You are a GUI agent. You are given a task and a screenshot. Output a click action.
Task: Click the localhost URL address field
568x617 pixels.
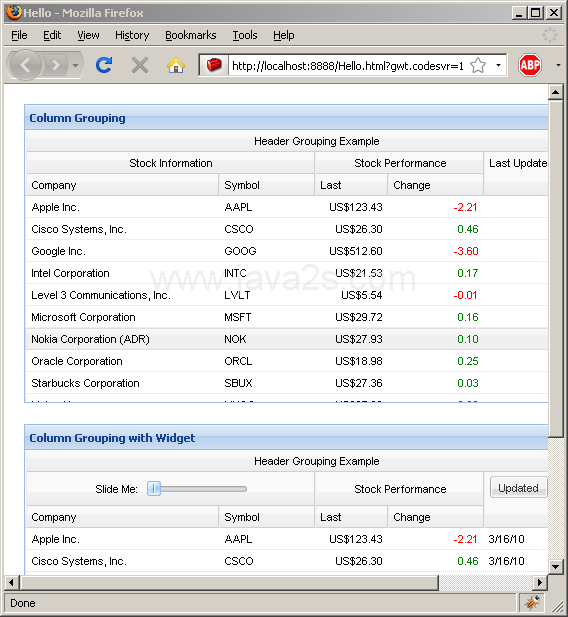pos(348,66)
